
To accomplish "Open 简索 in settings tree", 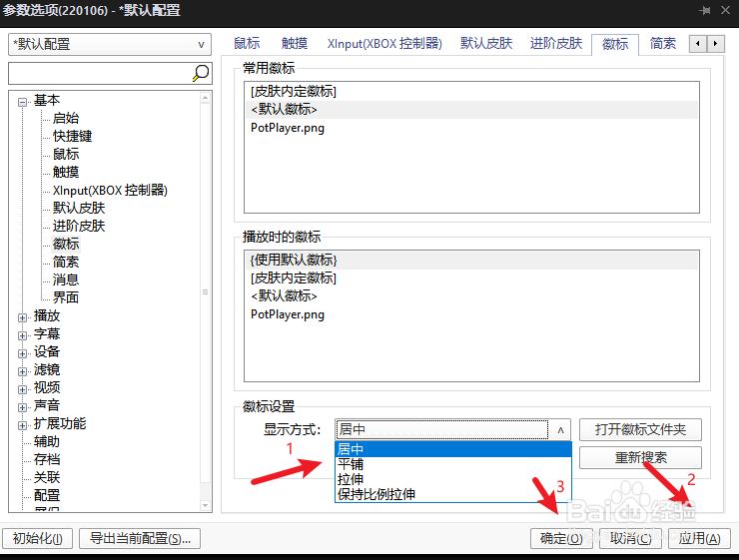I will (66, 262).
